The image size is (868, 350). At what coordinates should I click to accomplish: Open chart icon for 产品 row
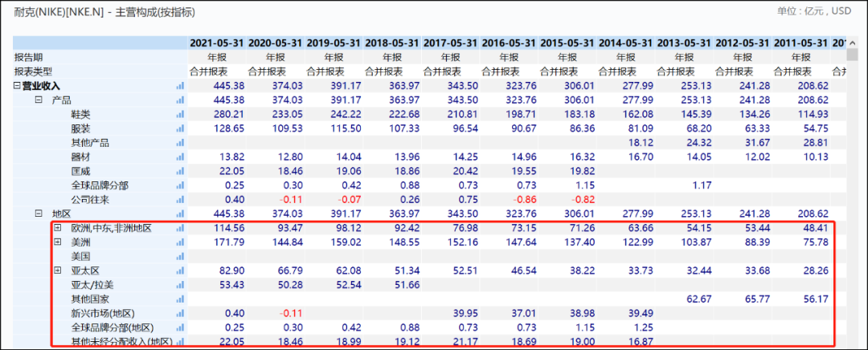pos(179,100)
